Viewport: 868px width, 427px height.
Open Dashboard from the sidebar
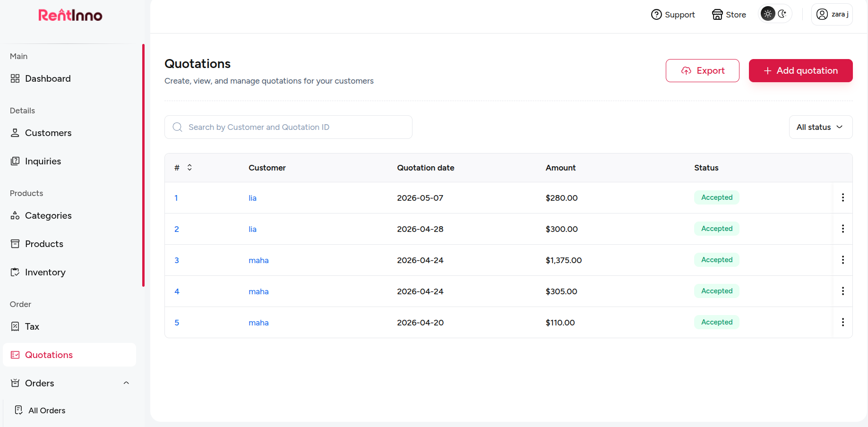click(69, 78)
